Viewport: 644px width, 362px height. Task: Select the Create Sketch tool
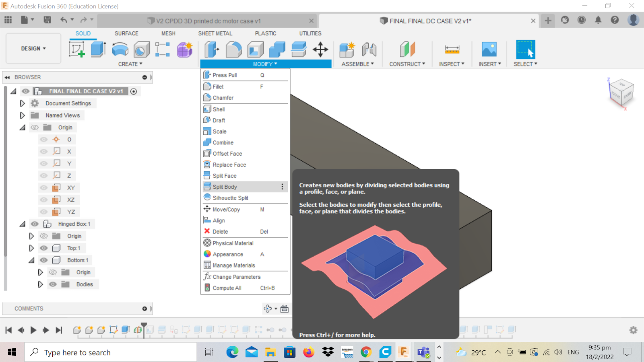coord(77,49)
